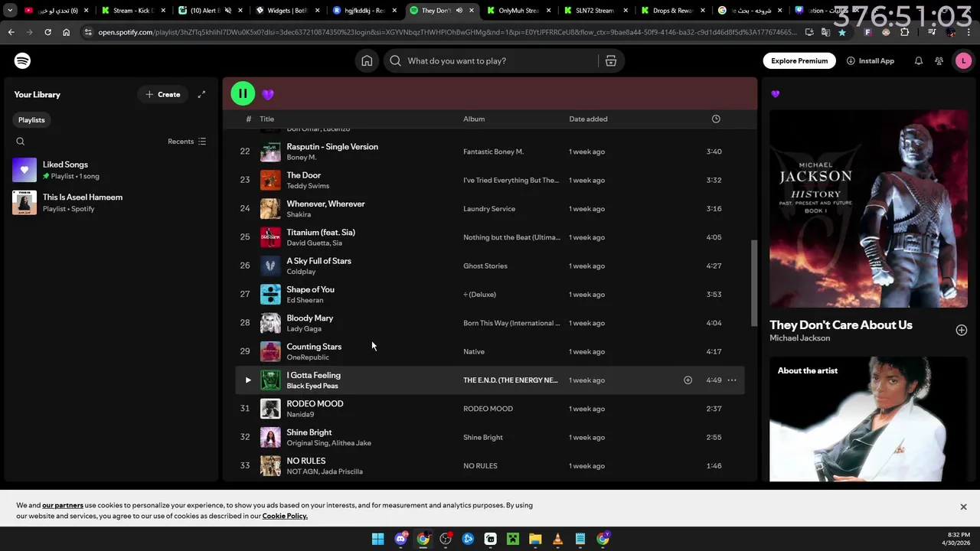
Task: Open browser home page
Action: click(66, 32)
